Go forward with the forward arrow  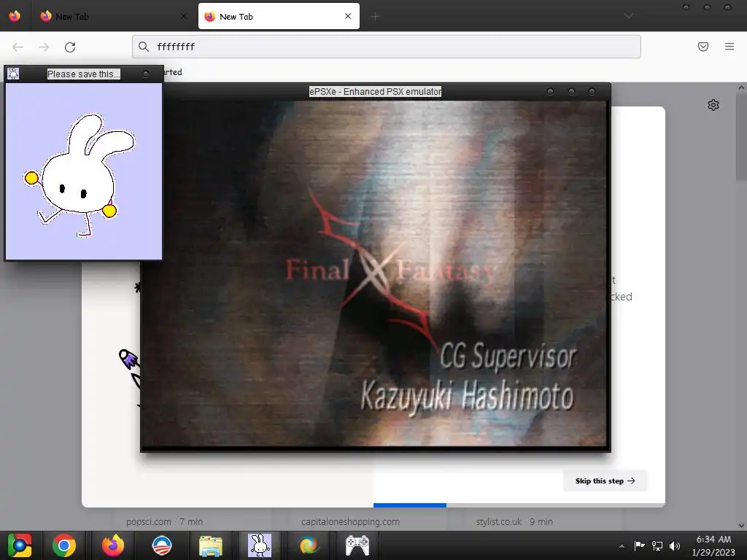coord(44,47)
